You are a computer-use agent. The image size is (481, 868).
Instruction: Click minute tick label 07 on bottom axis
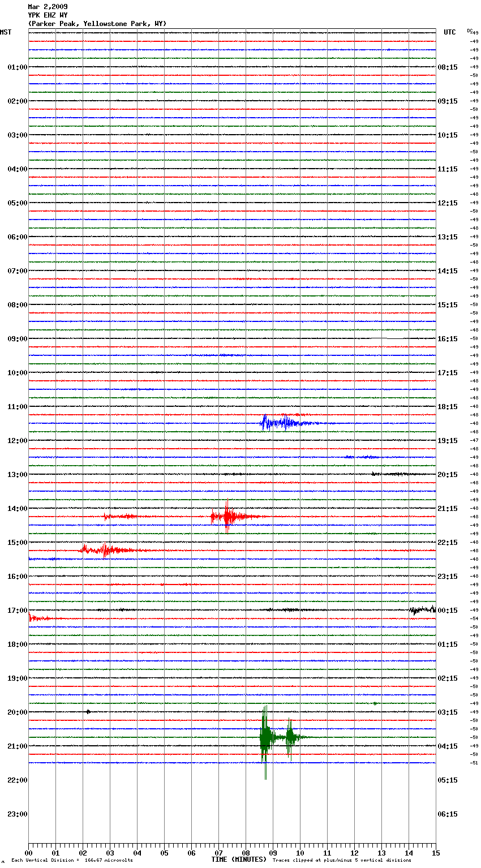pos(218,853)
